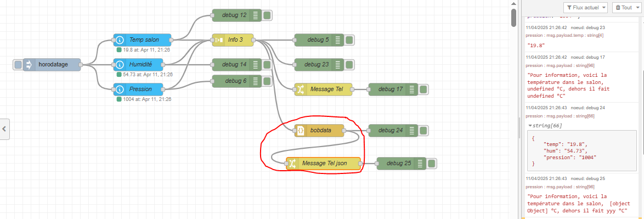Click the debug 5 list icon
The image size is (644, 219).
(337, 40)
